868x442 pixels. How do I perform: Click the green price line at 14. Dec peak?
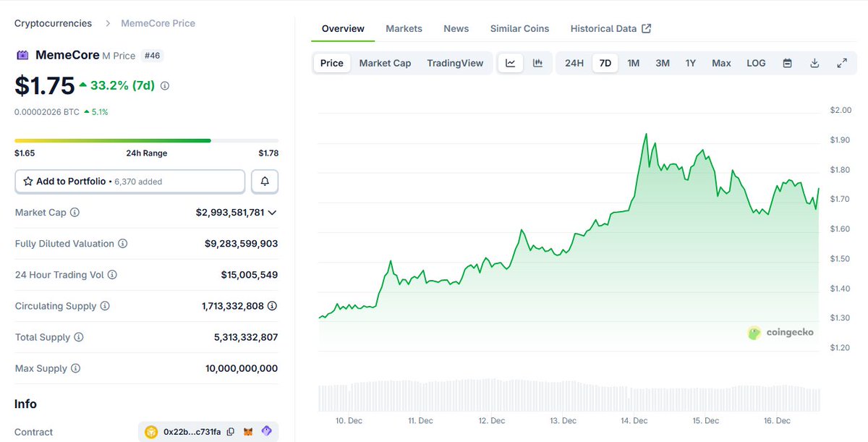click(645, 135)
